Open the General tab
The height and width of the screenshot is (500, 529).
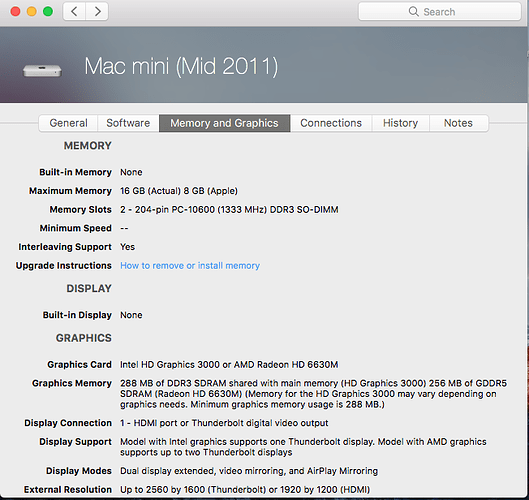(68, 123)
